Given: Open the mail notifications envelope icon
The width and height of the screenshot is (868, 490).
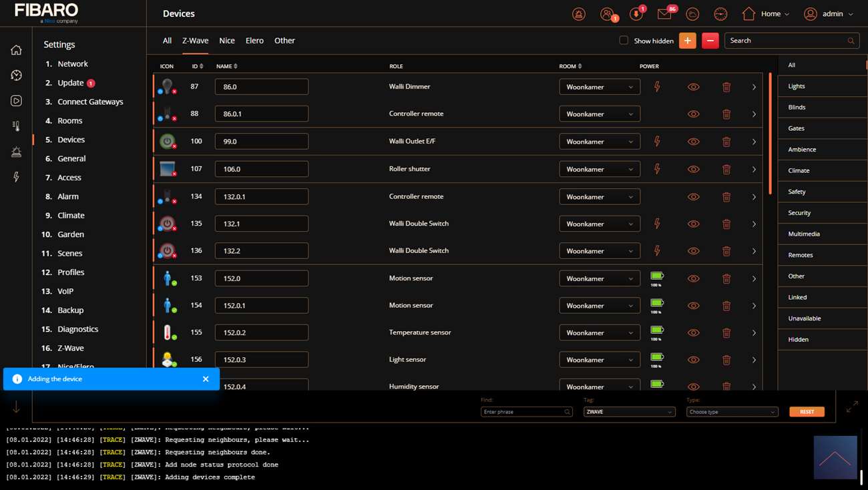Looking at the screenshot, I should pos(664,14).
